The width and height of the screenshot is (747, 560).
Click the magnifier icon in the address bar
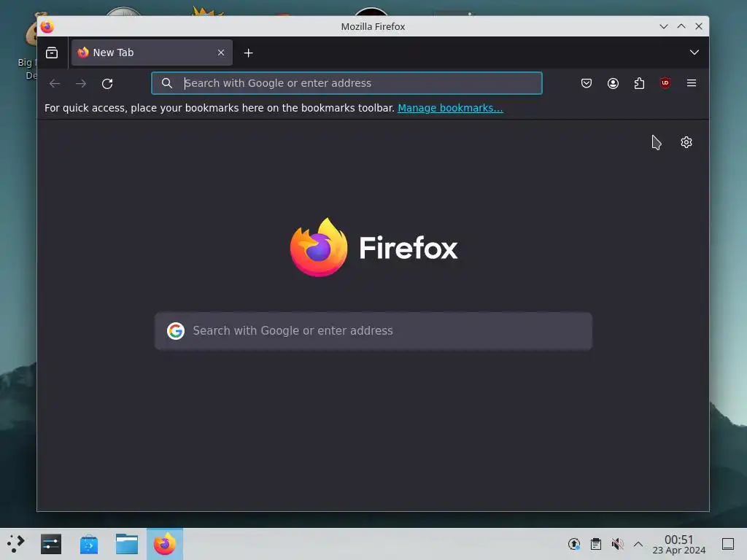click(x=167, y=83)
